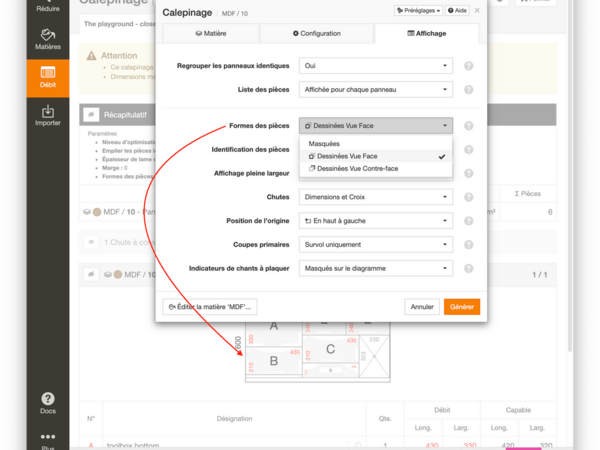Select the Débit sidebar icon
Viewport: 600px width, 450px height.
pos(47,79)
